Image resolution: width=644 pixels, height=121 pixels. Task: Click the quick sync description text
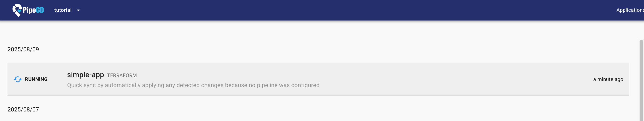tap(193, 85)
